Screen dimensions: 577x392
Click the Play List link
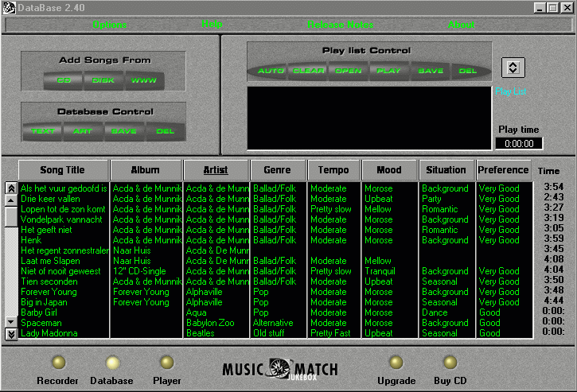[x=511, y=91]
